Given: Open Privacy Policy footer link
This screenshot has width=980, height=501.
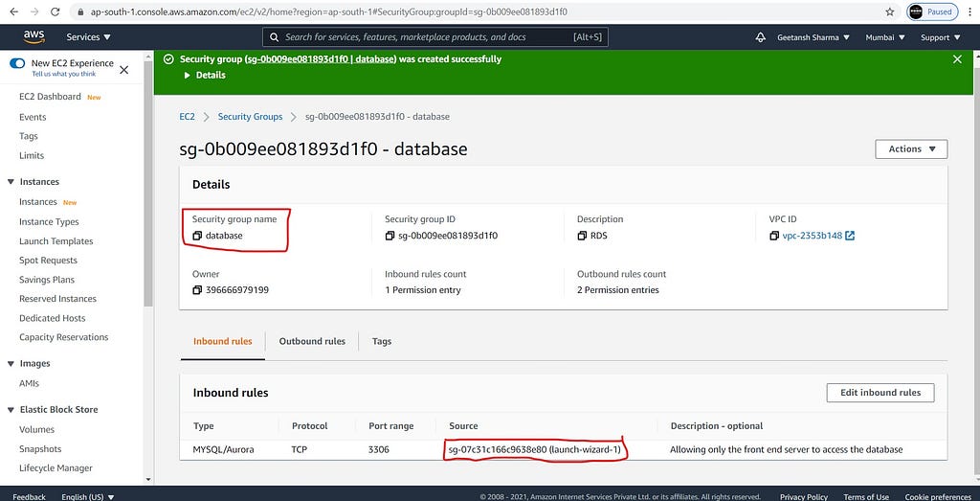Looking at the screenshot, I should [804, 496].
